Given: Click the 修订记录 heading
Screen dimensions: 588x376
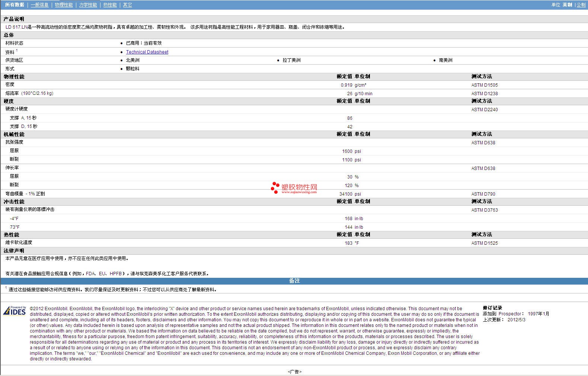Looking at the screenshot, I should click(492, 308).
